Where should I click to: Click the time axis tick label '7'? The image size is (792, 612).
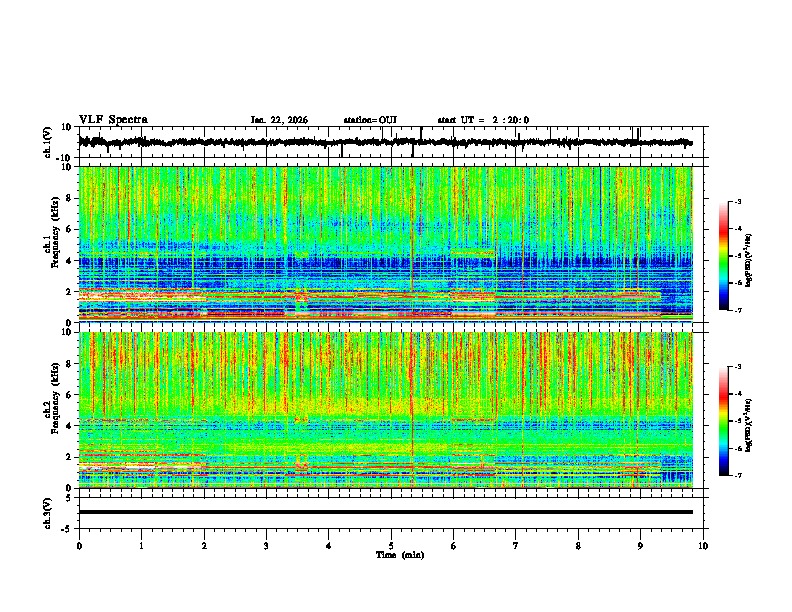pyautogui.click(x=516, y=546)
